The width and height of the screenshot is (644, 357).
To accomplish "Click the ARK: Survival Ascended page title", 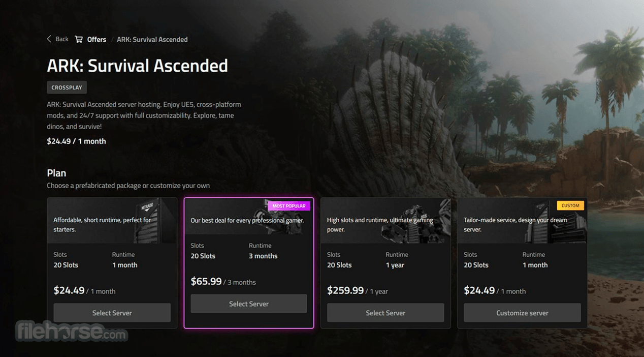I will click(138, 66).
